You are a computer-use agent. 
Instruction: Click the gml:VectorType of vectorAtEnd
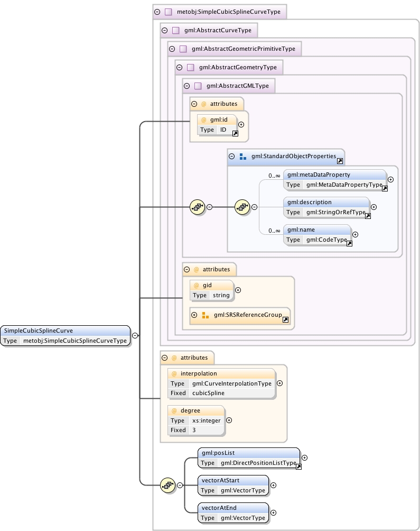243,518
